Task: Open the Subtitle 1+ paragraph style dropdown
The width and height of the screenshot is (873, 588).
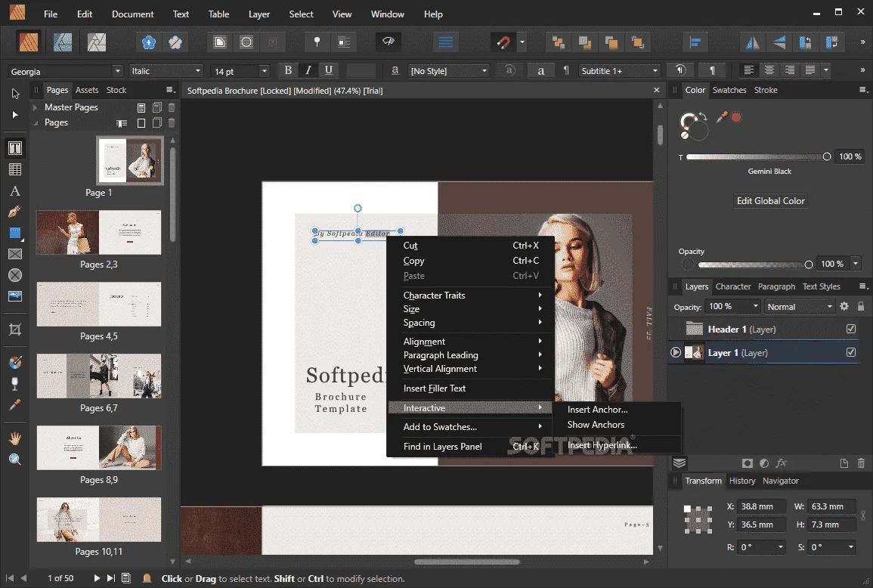Action: tap(620, 71)
